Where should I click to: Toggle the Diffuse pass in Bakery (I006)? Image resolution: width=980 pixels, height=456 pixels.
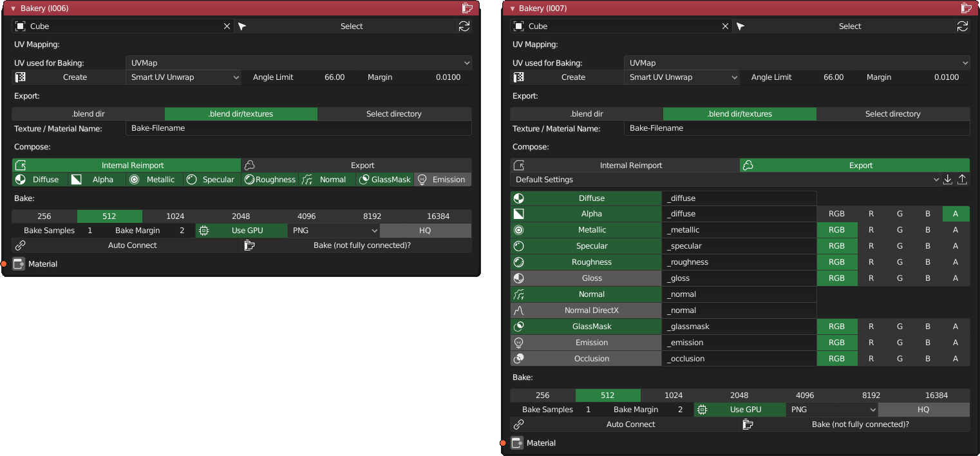pos(40,180)
